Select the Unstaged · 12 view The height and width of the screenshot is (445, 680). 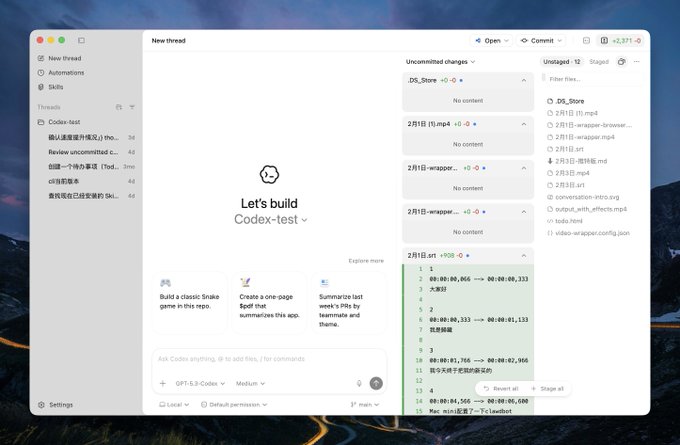tap(562, 62)
